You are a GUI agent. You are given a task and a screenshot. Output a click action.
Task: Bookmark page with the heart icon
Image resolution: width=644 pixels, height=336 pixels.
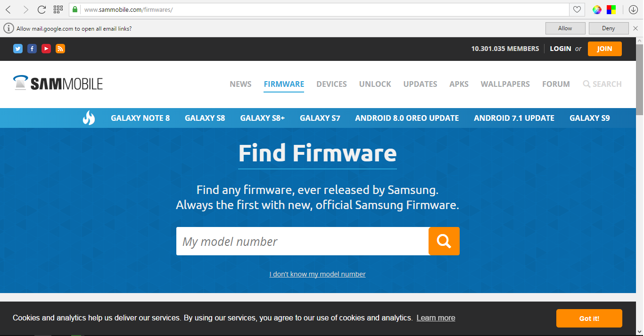577,9
